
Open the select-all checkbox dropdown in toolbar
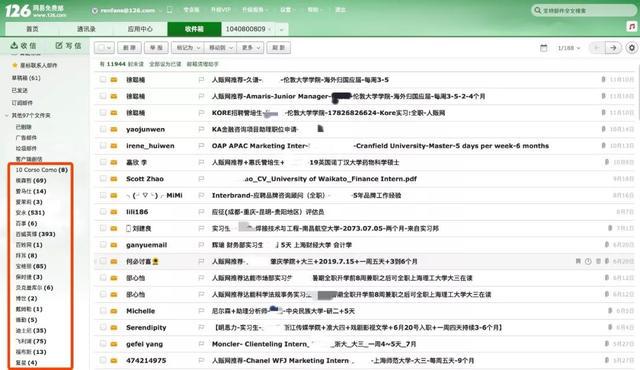click(104, 48)
